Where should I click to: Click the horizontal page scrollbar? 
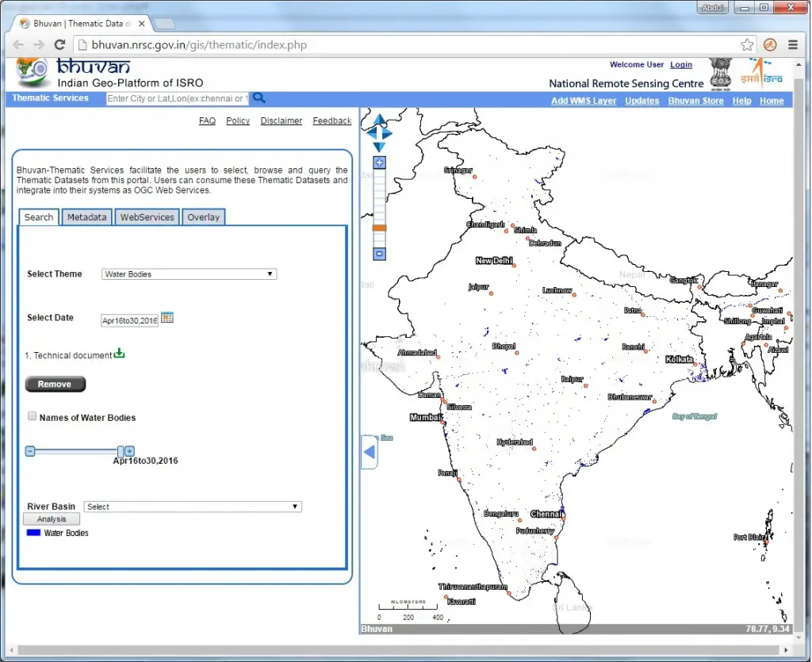tap(399, 649)
